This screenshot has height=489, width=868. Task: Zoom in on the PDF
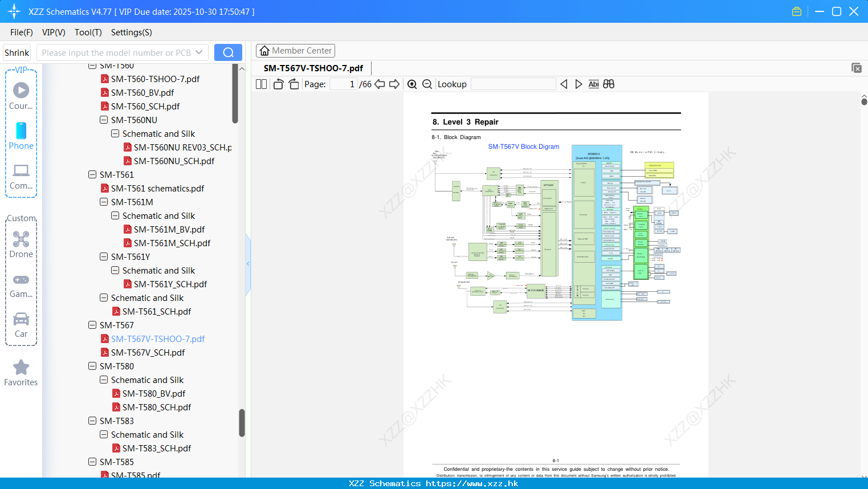tap(412, 84)
